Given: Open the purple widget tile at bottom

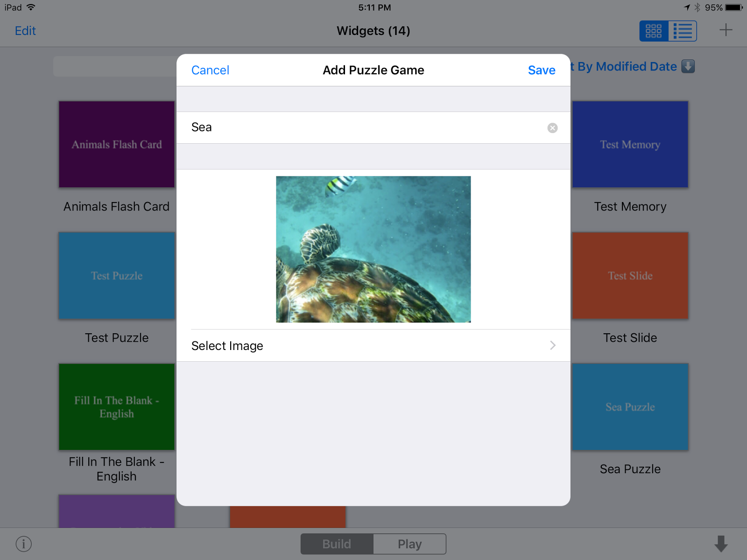Looking at the screenshot, I should pos(117,511).
